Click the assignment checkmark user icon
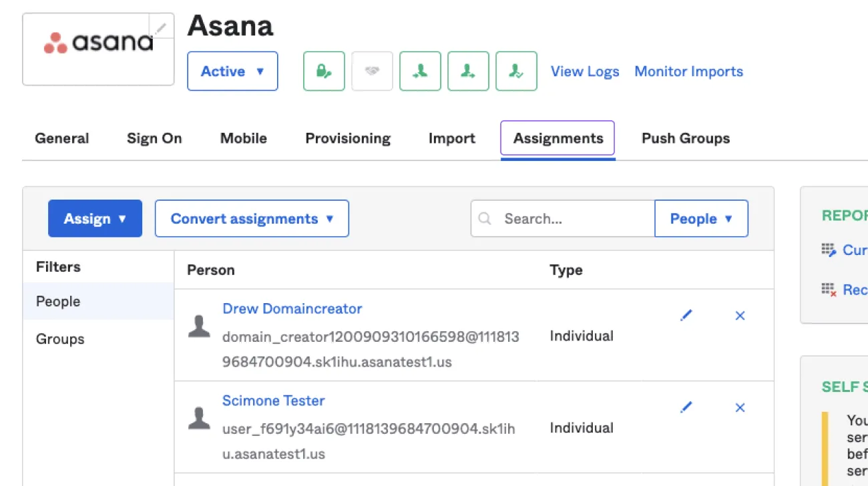 pyautogui.click(x=516, y=71)
